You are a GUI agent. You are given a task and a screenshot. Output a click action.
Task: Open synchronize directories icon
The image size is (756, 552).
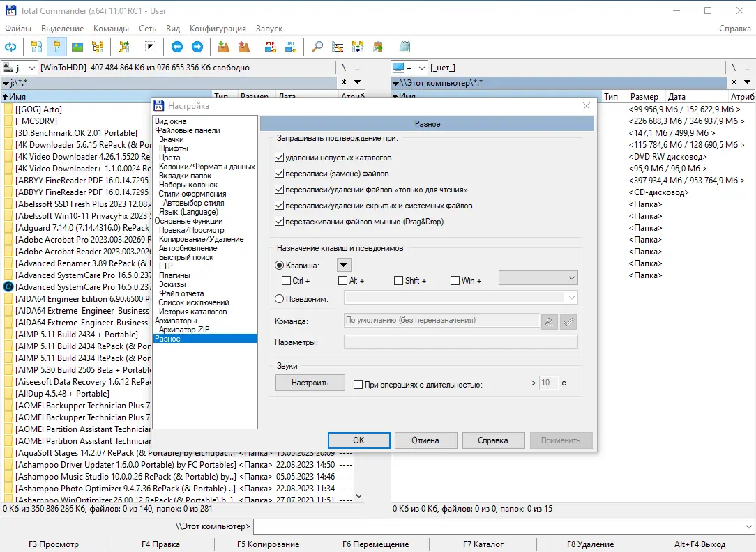[x=358, y=47]
